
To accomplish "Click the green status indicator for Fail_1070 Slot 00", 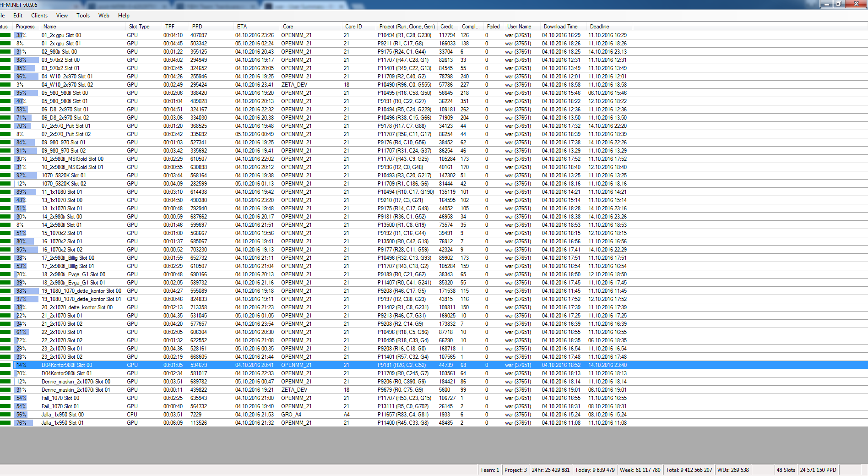I will (x=5, y=398).
